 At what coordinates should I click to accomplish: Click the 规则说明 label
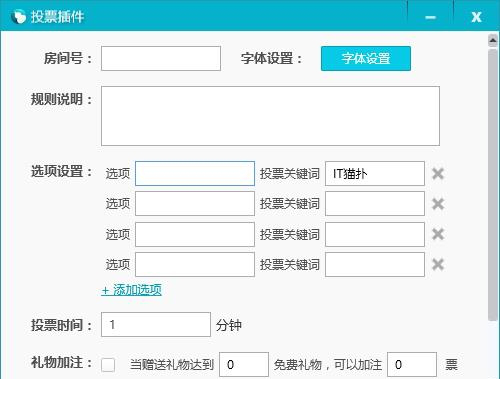61,99
